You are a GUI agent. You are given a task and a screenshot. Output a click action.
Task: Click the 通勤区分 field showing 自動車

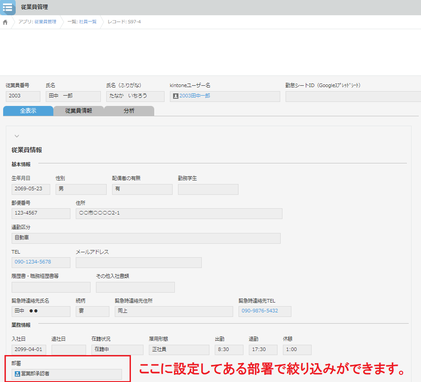coord(146,238)
